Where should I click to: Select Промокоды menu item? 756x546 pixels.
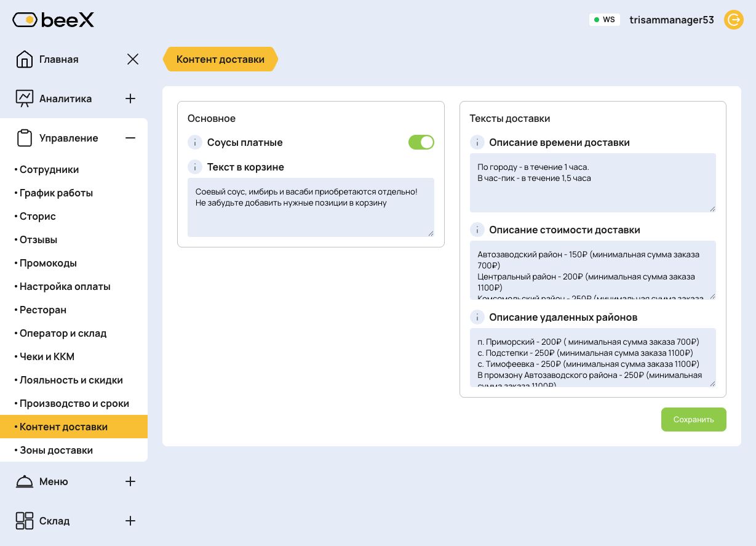click(x=74, y=263)
